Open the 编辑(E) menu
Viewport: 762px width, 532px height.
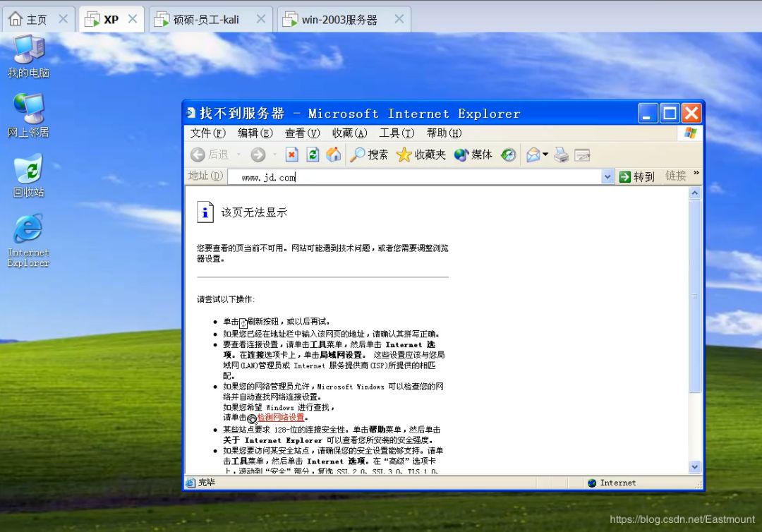255,133
